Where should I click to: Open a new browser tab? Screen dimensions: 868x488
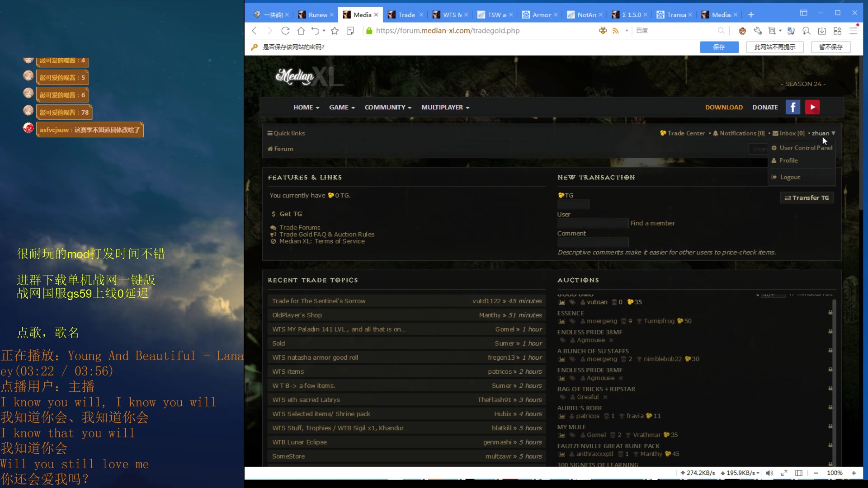coord(751,15)
